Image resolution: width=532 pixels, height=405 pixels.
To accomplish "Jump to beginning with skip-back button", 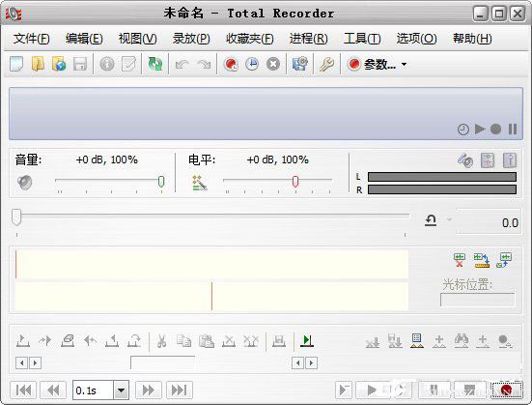I will tap(23, 391).
